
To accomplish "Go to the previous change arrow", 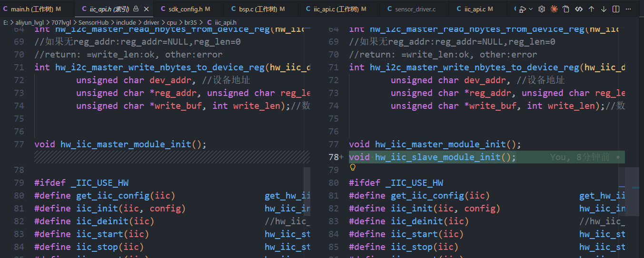I will [x=591, y=9].
